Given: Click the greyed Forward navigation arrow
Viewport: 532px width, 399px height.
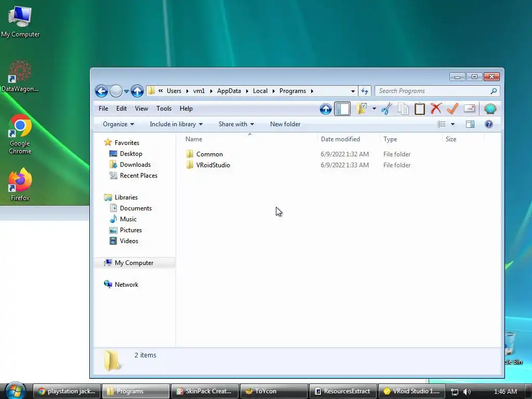Looking at the screenshot, I should (x=116, y=91).
